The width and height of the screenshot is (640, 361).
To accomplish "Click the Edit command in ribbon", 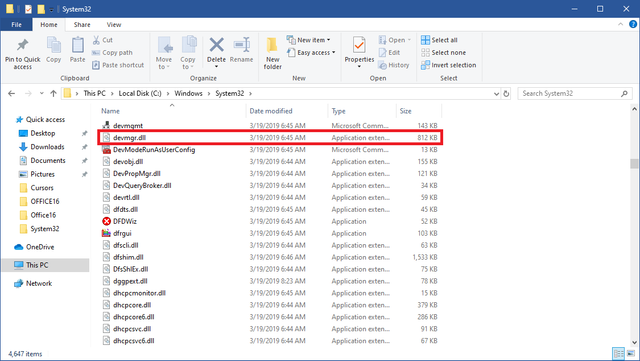I will click(389, 53).
